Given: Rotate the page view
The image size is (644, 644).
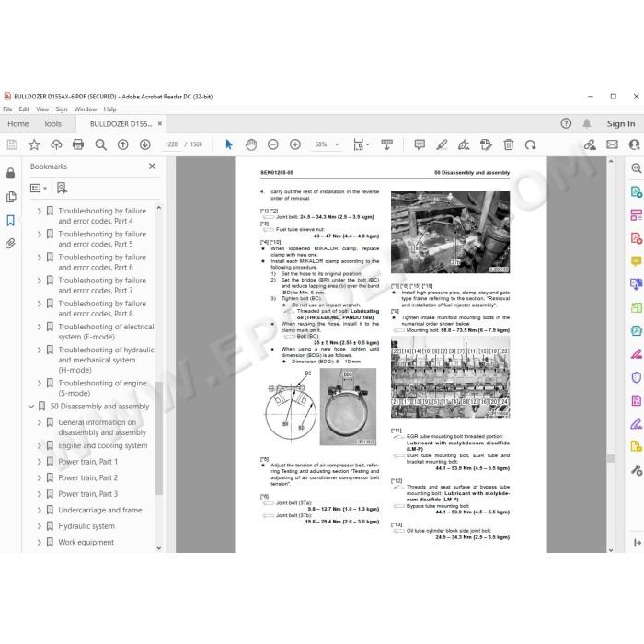Looking at the screenshot, I should (531, 144).
